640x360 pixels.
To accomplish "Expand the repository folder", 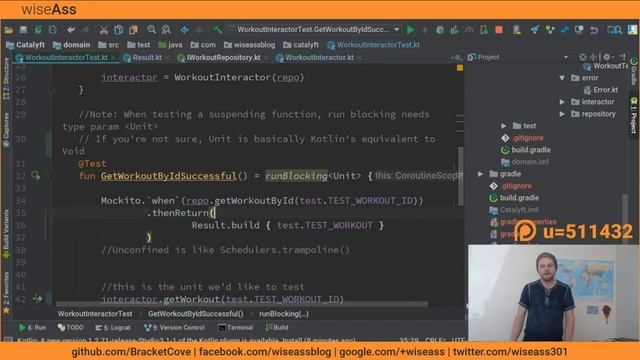I will point(562,114).
